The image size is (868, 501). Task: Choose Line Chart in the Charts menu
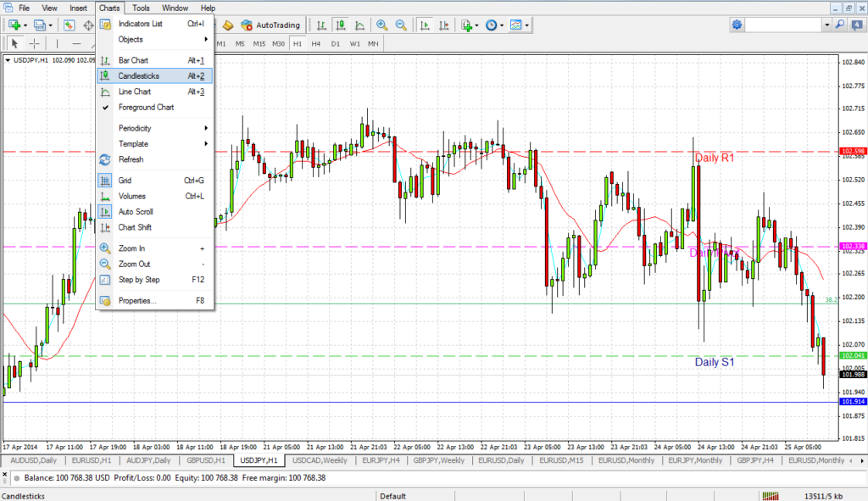tap(154, 92)
